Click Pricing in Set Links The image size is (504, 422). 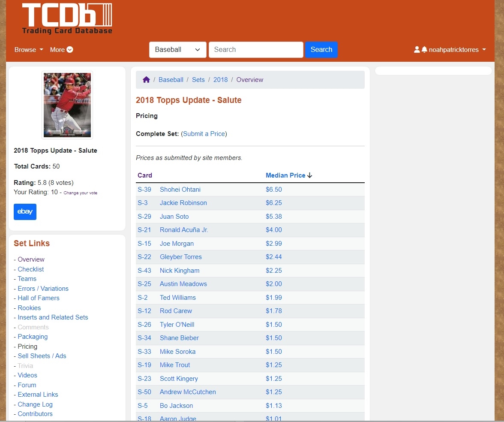pyautogui.click(x=27, y=347)
